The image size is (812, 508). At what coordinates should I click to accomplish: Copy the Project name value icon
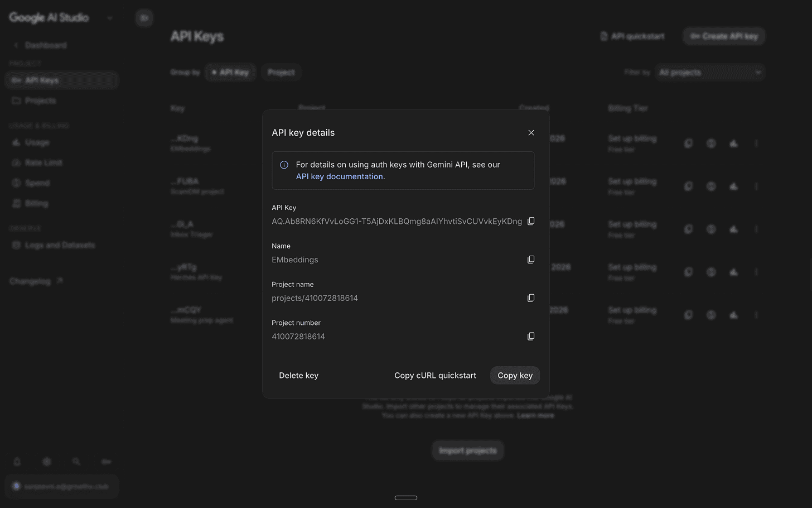[531, 298]
